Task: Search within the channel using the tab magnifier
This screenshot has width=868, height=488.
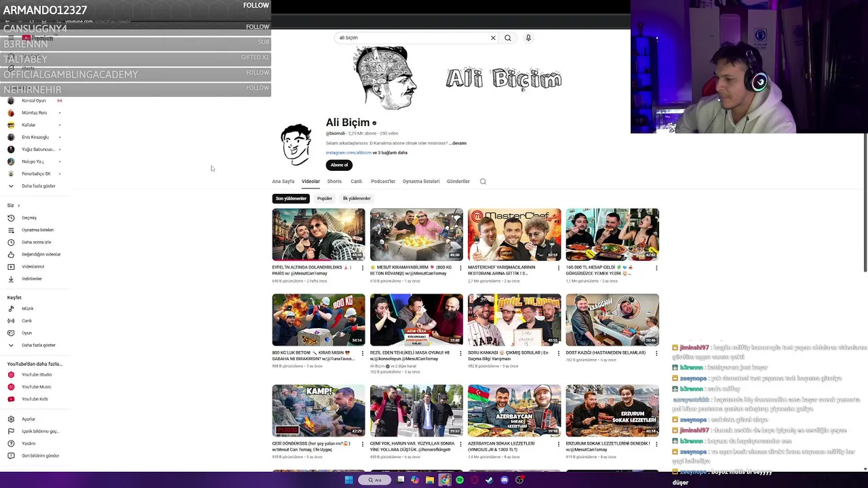Action: point(483,182)
